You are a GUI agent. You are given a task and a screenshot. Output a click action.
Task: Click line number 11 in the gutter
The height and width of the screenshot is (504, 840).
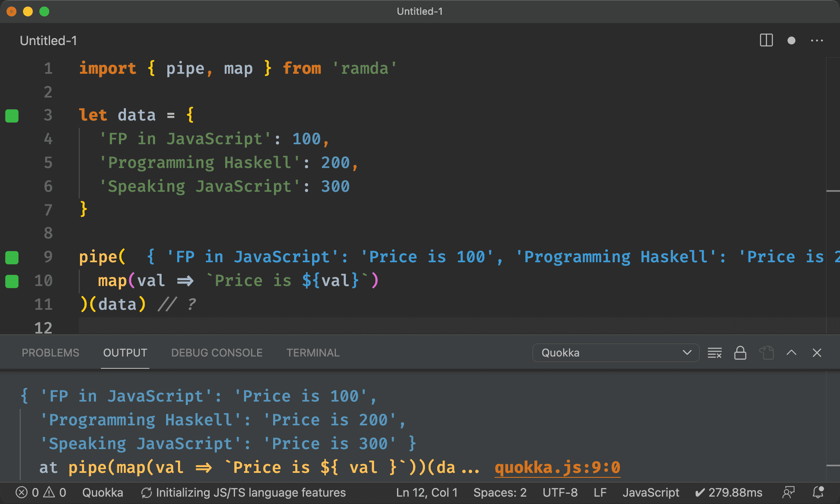point(43,304)
